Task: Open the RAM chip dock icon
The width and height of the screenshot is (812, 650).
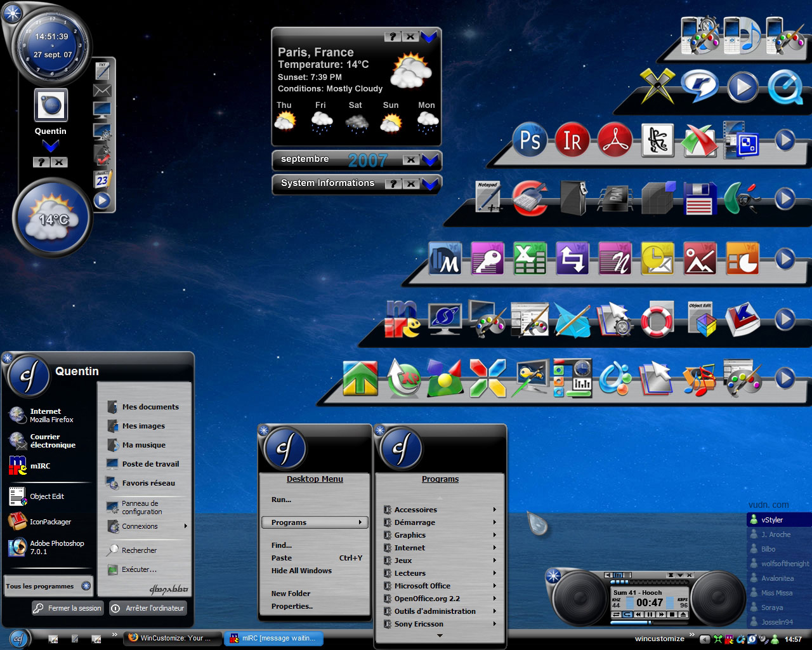Action: pos(615,199)
